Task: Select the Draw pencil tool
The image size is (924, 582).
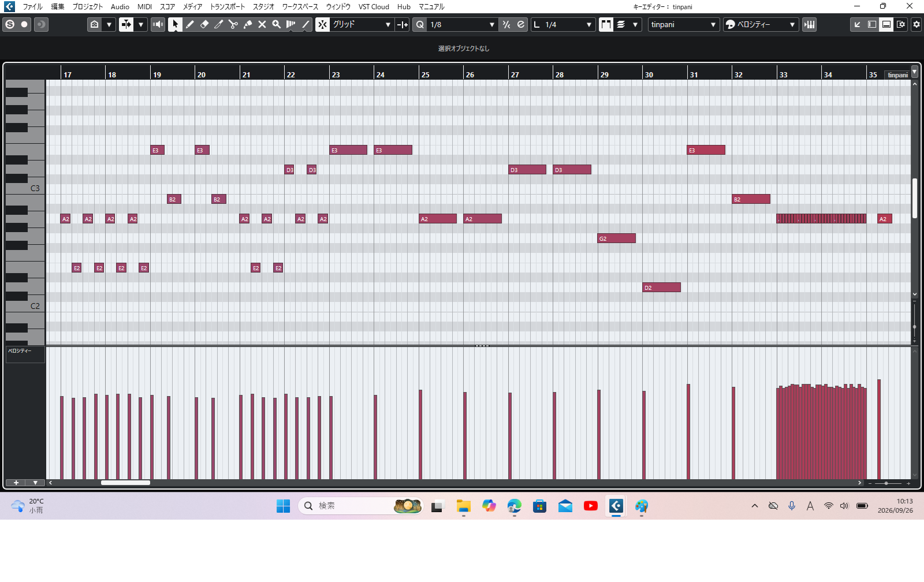Action: click(x=190, y=24)
